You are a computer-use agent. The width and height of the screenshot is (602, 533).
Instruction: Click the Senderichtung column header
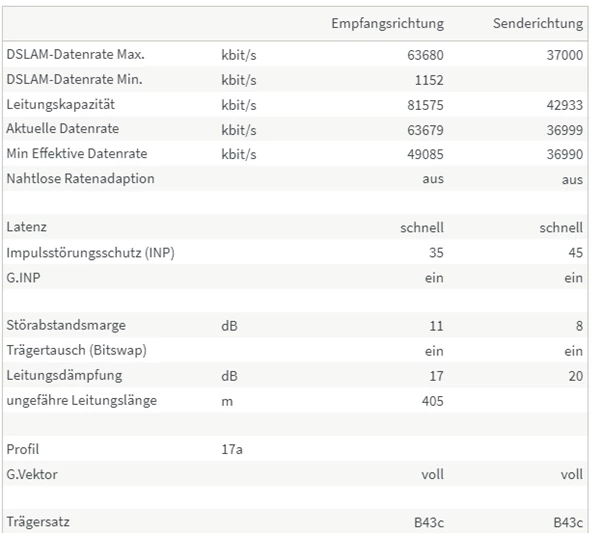[538, 23]
